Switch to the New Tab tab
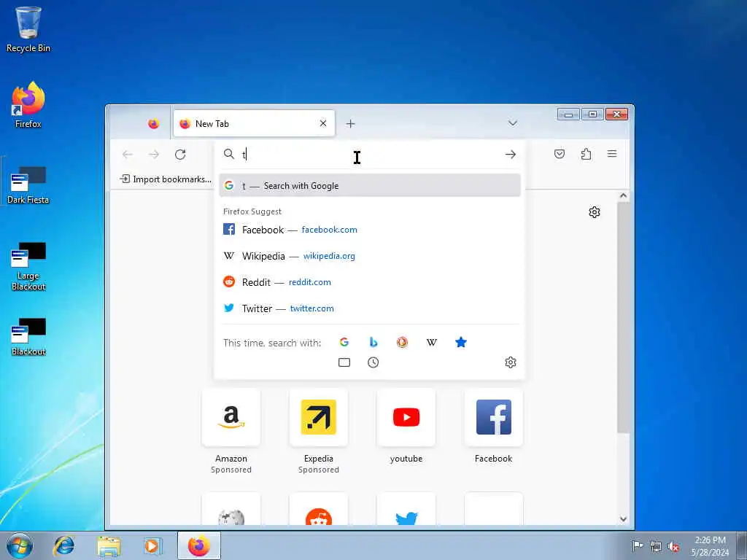This screenshot has height=560, width=747. point(254,123)
